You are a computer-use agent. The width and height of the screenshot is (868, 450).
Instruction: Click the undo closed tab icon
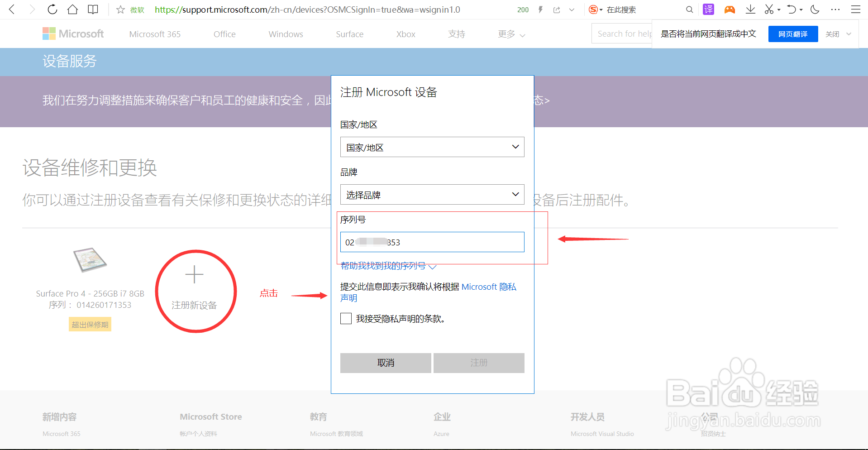click(792, 10)
